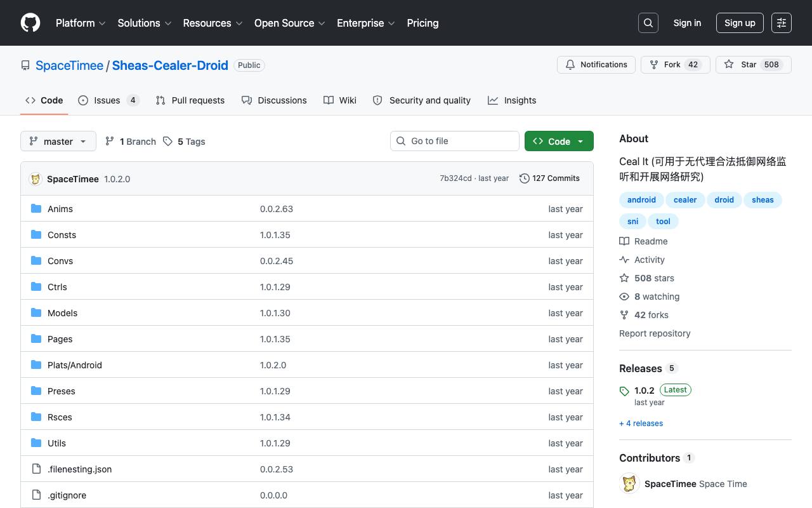
Task: Click the book icon next to Readme
Action: tap(624, 241)
